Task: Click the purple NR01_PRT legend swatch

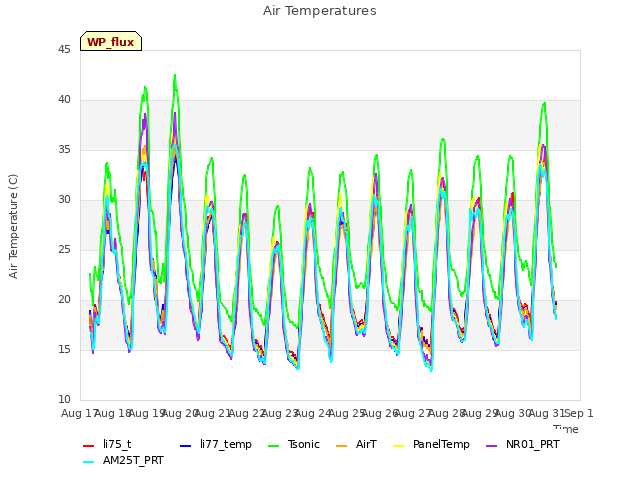Action: (492, 446)
